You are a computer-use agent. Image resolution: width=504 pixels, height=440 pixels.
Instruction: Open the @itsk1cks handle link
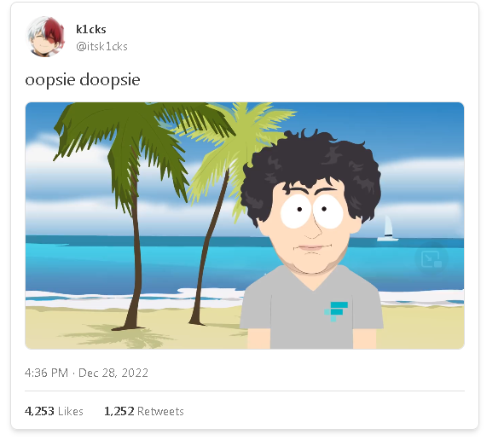pos(101,47)
